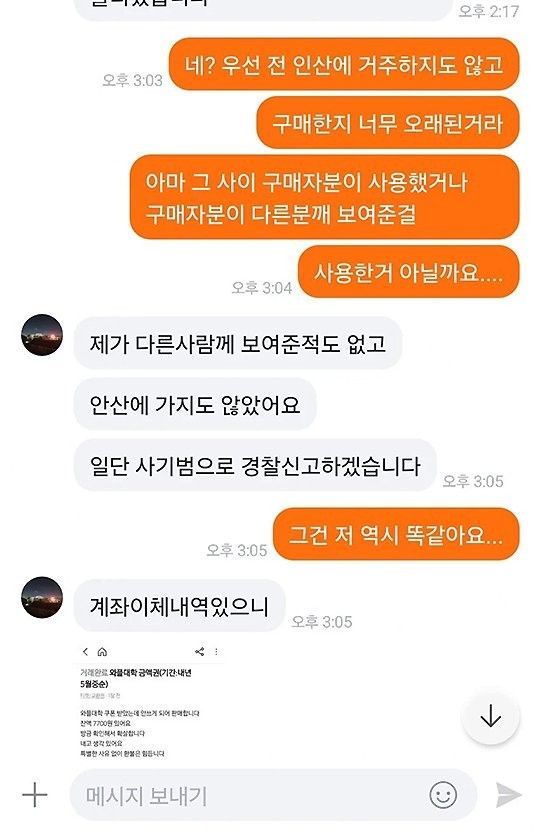The image size is (540, 829).
Task: Select message 네? 우선 전 인산에 거주하지도 않고
Action: [344, 65]
